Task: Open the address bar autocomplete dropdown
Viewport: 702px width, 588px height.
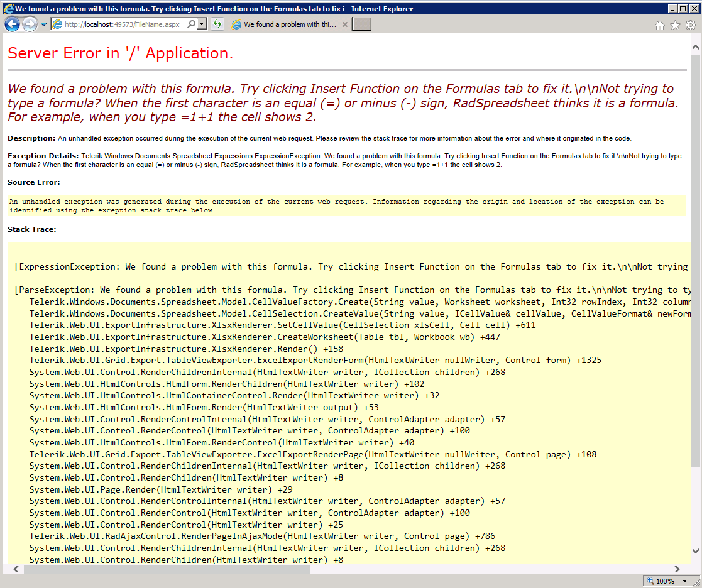Action: tap(202, 24)
